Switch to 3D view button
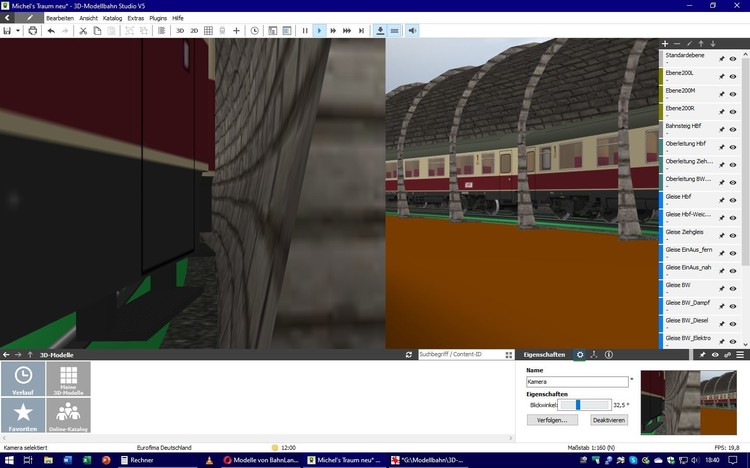 (x=180, y=31)
